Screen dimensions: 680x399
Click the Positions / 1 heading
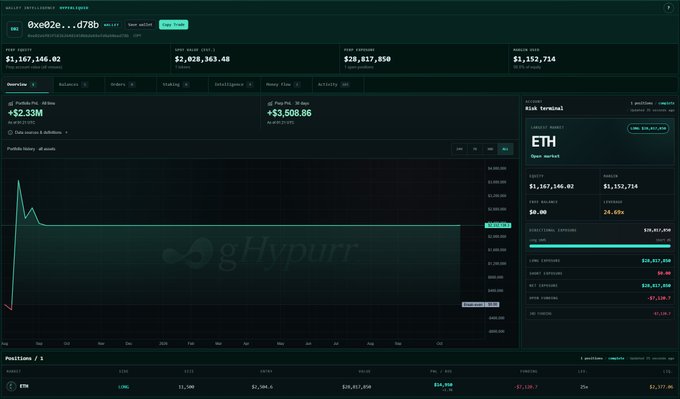(x=24, y=358)
